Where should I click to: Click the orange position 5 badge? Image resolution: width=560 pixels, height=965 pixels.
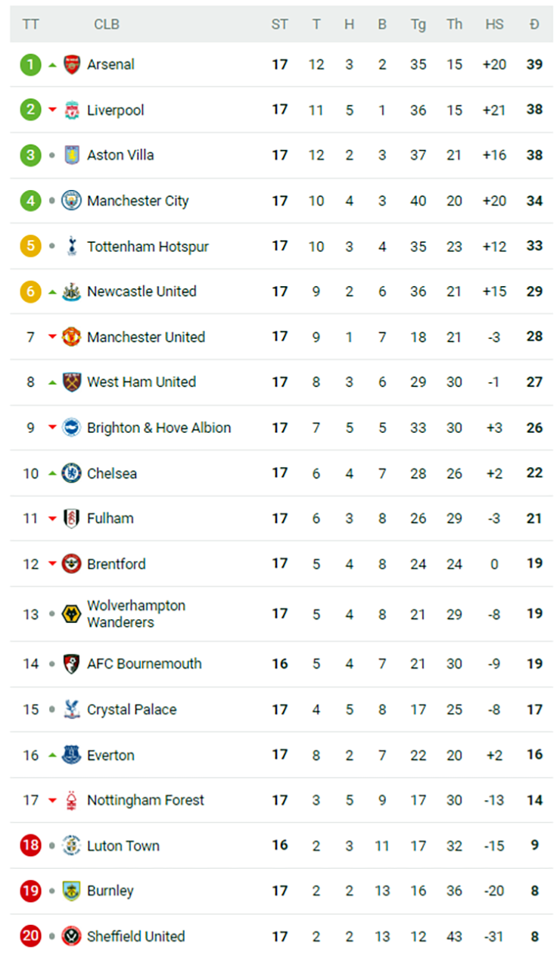30,246
